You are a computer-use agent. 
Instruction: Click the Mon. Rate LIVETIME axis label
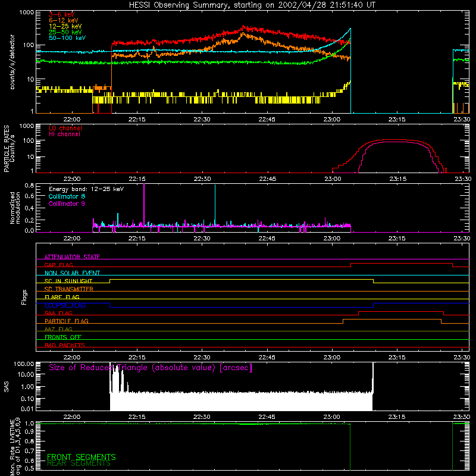pyautogui.click(x=15, y=446)
